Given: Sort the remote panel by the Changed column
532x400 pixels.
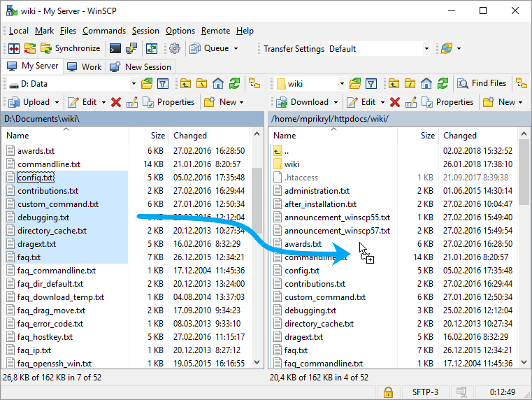Looking at the screenshot, I should (460, 136).
